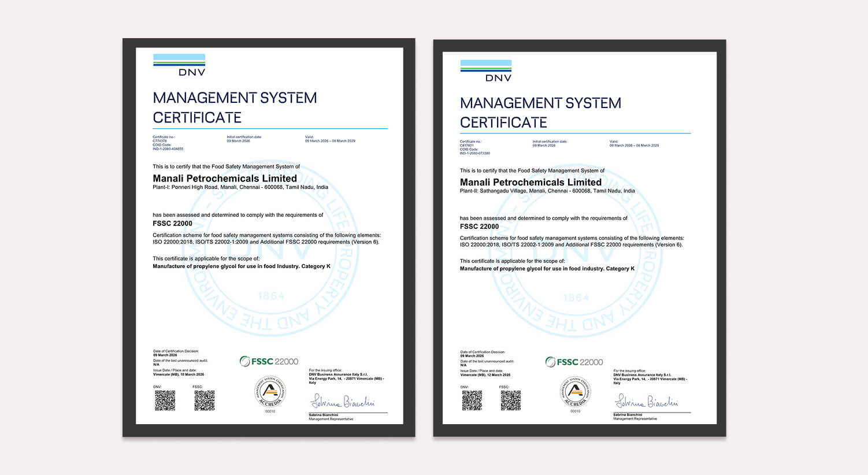This screenshot has height=475, width=868.
Task: Select Manali Petrochemicals Limited name above Plant-I address
Action: (x=225, y=179)
